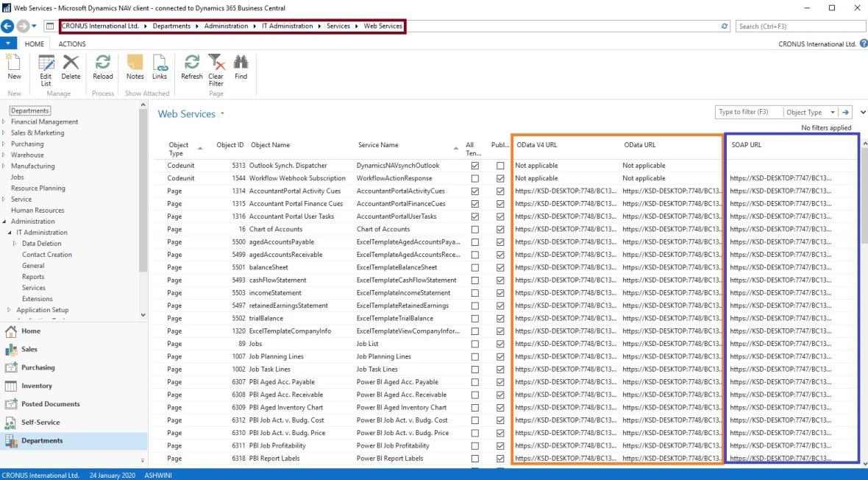Open the Object Type filter dropdown
The image size is (868, 480).
833,113
